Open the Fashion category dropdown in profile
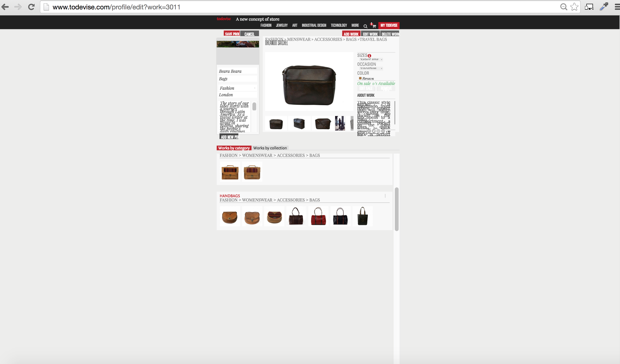The height and width of the screenshot is (364, 620). (237, 88)
